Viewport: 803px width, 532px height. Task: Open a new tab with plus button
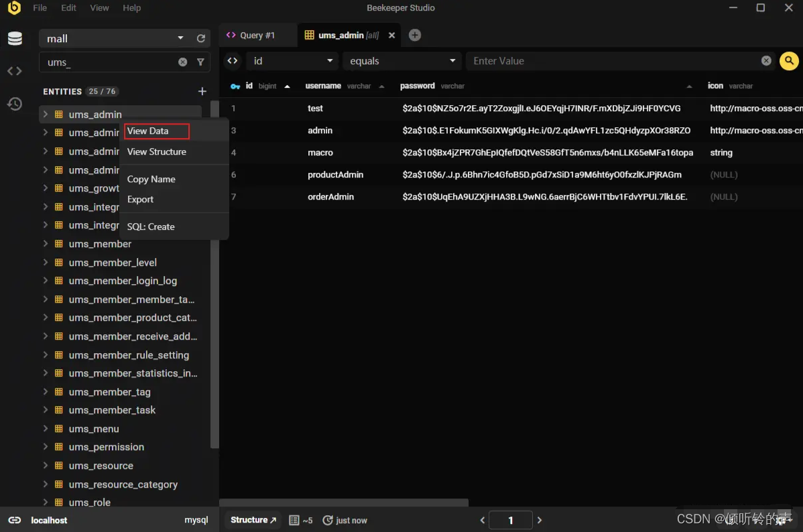(x=415, y=35)
